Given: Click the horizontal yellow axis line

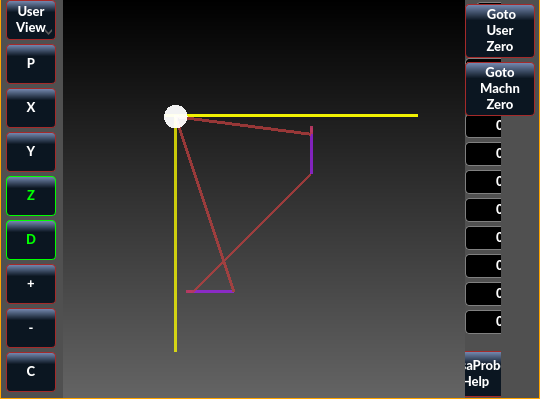Looking at the screenshot, I should [302, 115].
